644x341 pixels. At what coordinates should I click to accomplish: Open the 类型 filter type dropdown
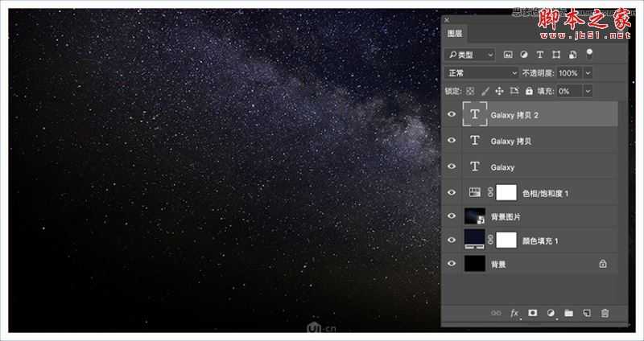coord(470,55)
